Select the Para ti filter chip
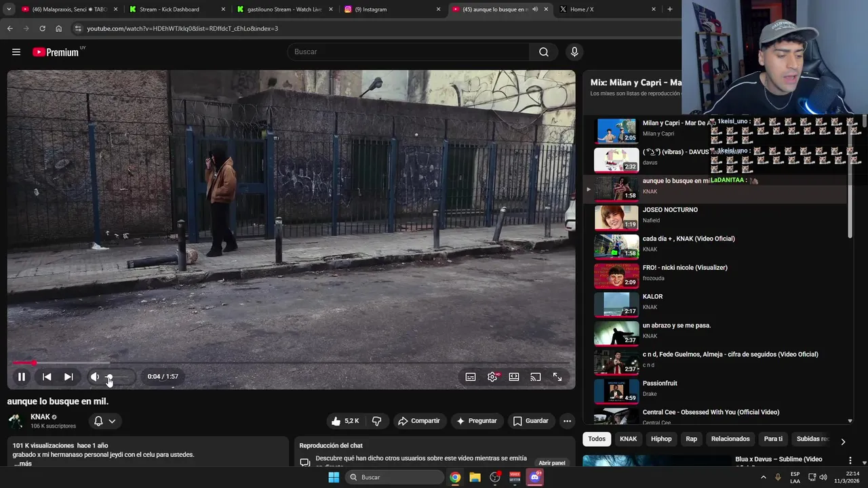868x488 pixels. (773, 439)
